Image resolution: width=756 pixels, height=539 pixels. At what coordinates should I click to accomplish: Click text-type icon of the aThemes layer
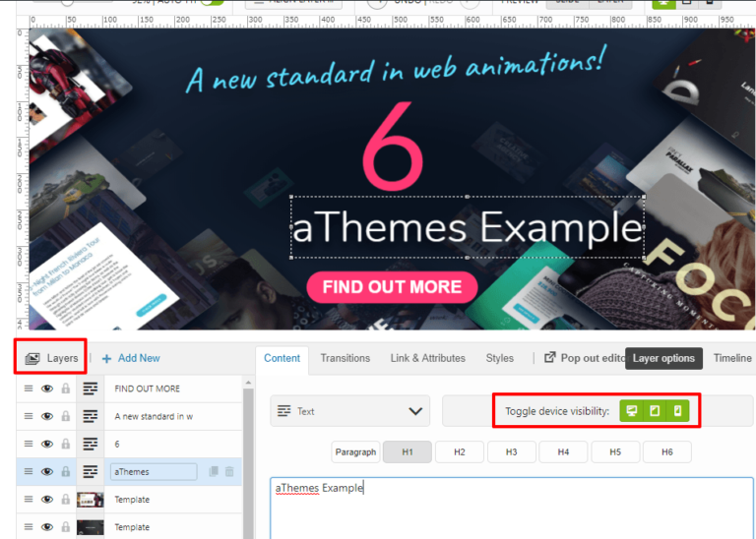tap(91, 471)
